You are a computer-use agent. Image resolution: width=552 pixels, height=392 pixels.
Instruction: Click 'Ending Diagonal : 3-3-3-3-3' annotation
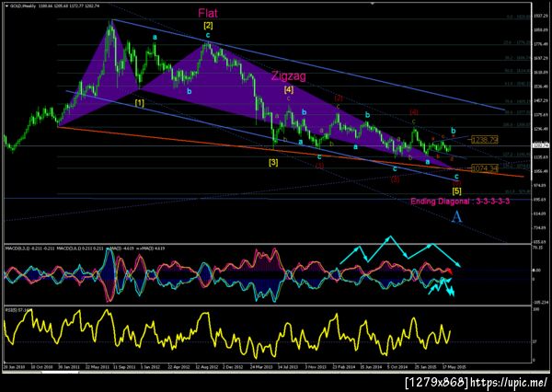coord(460,202)
